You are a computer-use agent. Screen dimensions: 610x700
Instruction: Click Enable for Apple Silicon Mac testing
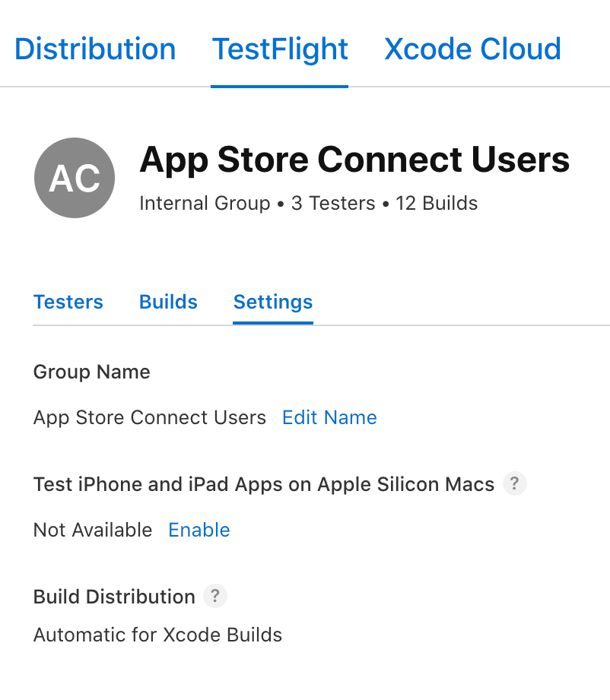pyautogui.click(x=199, y=531)
